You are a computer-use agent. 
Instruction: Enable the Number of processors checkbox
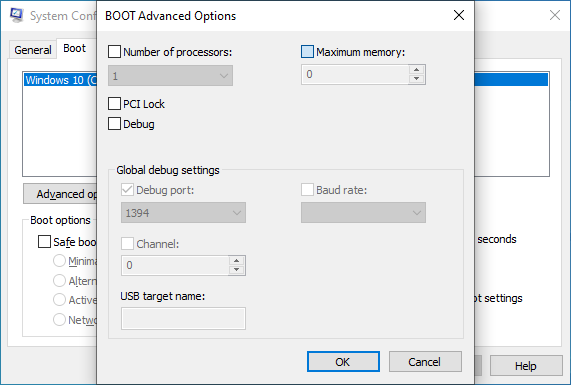tap(114, 52)
